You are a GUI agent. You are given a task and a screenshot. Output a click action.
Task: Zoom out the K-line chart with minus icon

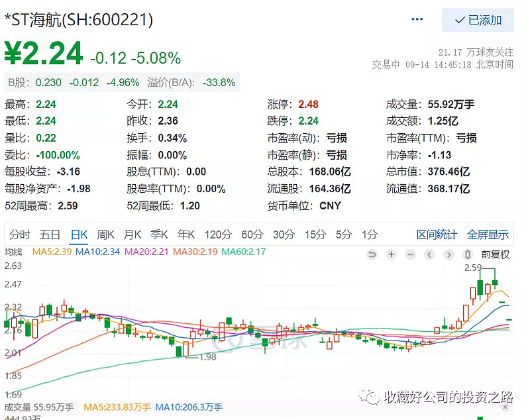tap(410, 254)
